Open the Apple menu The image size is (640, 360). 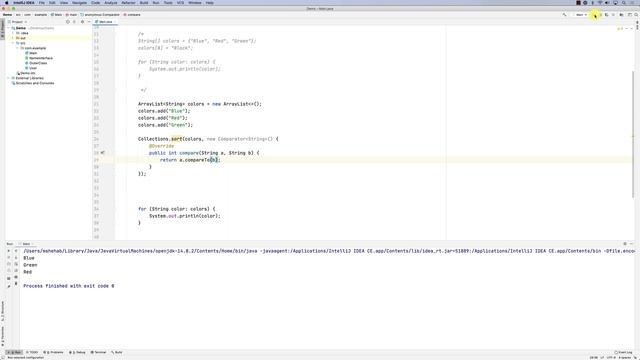coord(6,3)
